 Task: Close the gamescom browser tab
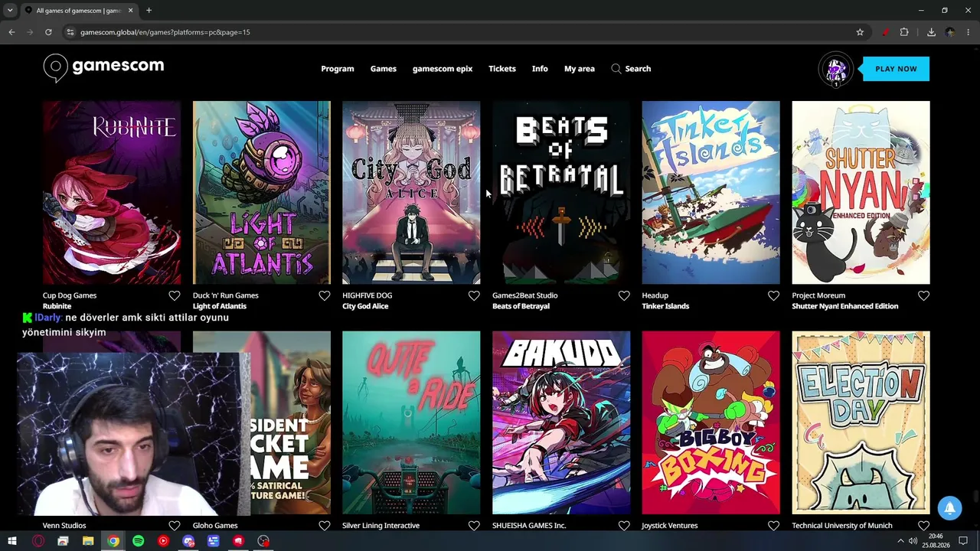click(x=130, y=11)
